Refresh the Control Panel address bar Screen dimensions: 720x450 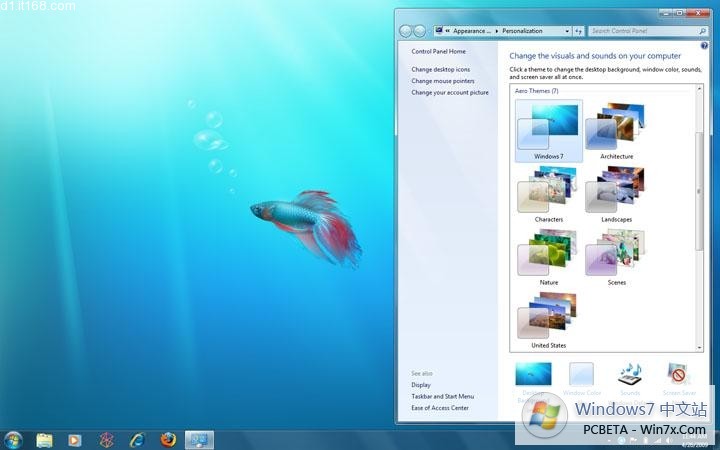point(579,31)
